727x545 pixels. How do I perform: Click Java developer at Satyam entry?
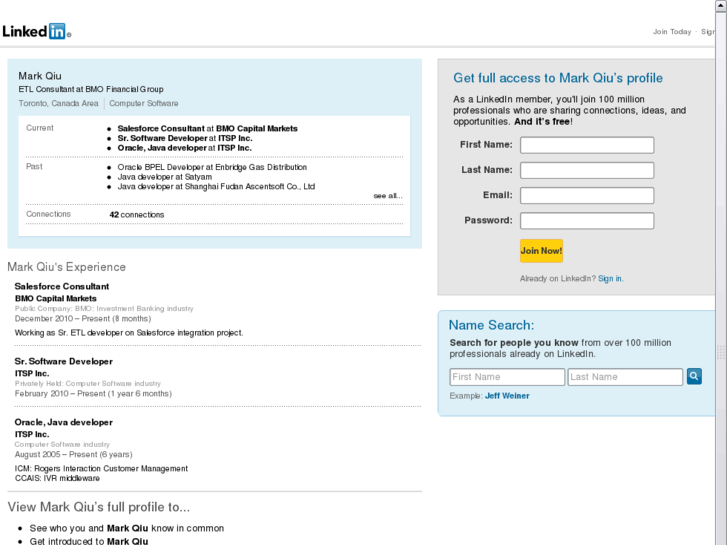click(165, 177)
